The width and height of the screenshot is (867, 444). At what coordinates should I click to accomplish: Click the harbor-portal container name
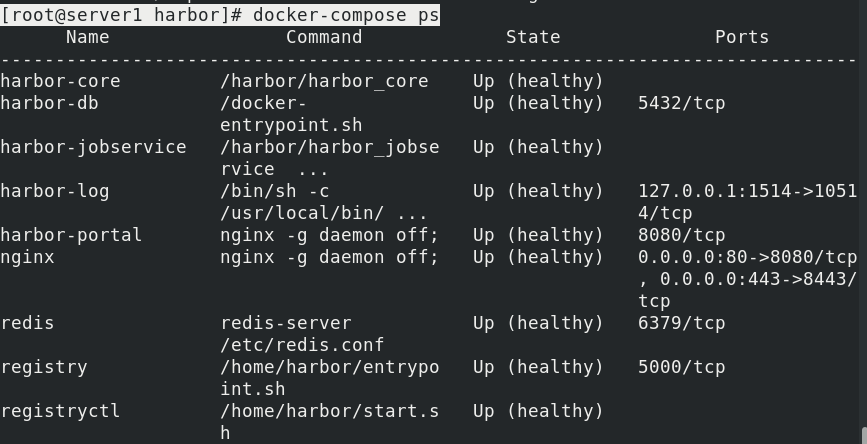tap(71, 236)
